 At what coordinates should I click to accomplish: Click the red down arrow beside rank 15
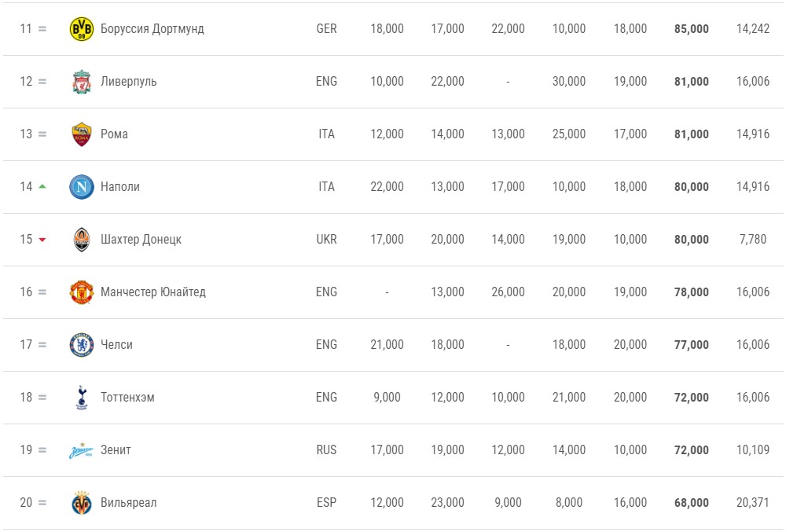click(42, 240)
